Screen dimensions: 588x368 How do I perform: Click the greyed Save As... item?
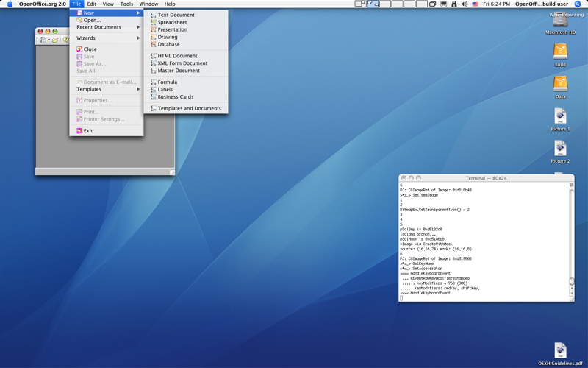(106, 64)
